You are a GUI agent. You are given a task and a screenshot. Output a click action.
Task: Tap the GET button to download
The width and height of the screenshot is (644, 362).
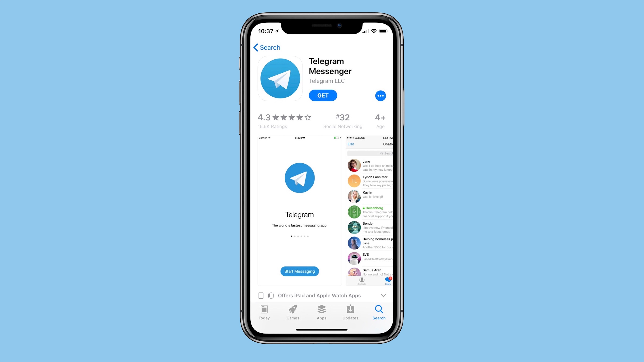pyautogui.click(x=323, y=95)
